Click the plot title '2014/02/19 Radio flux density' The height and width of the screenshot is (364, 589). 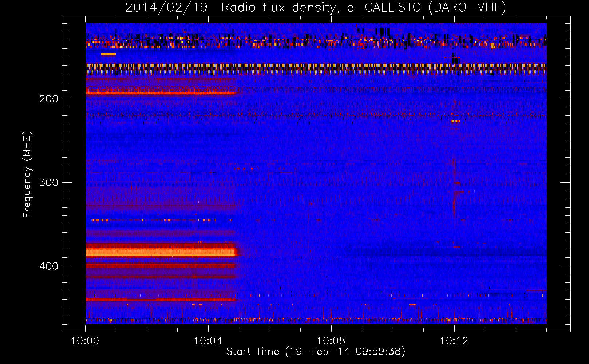[315, 8]
